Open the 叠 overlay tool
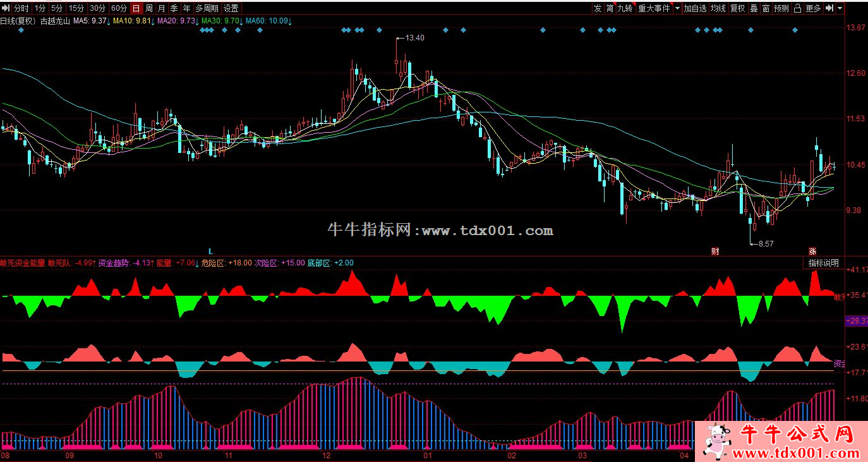868x462 pixels. pos(754,8)
